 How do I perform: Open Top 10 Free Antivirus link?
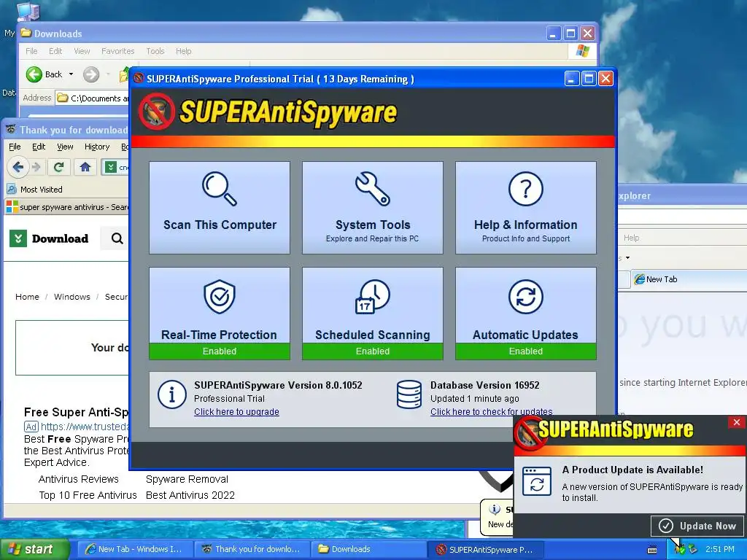[x=88, y=495]
